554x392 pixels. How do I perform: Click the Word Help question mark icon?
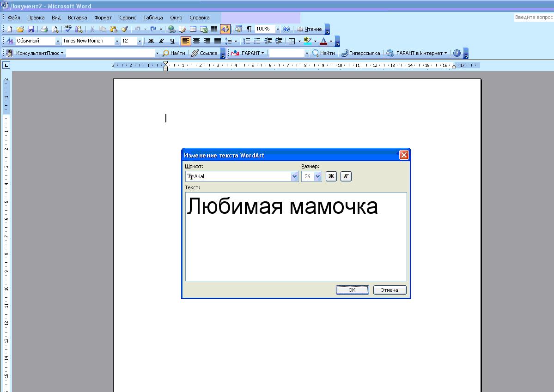(x=286, y=29)
